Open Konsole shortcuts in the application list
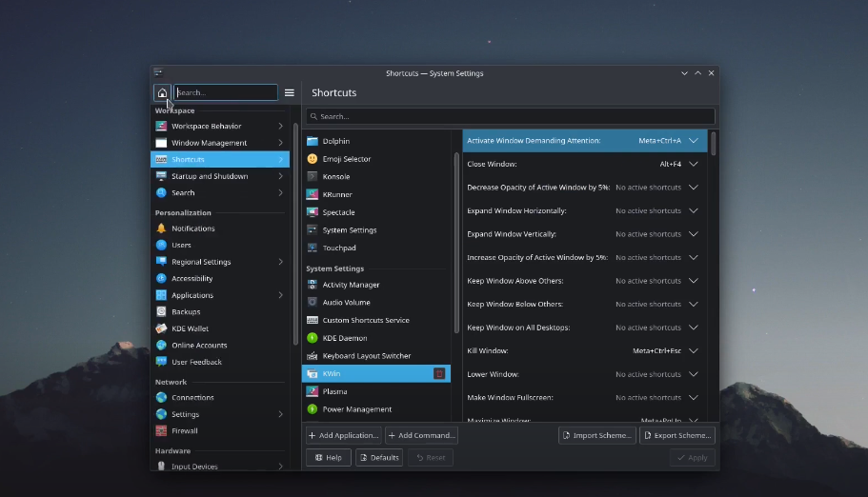The width and height of the screenshot is (868, 497). pos(336,176)
